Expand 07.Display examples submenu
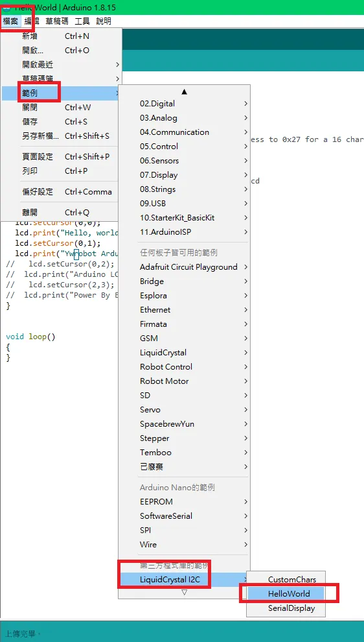This screenshot has width=364, height=642. tap(184, 175)
